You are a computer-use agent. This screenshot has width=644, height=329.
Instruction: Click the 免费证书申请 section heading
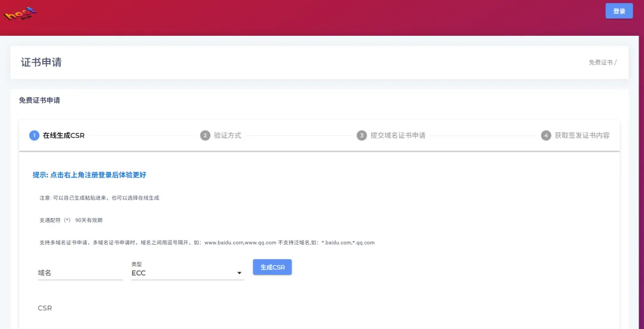tap(39, 100)
